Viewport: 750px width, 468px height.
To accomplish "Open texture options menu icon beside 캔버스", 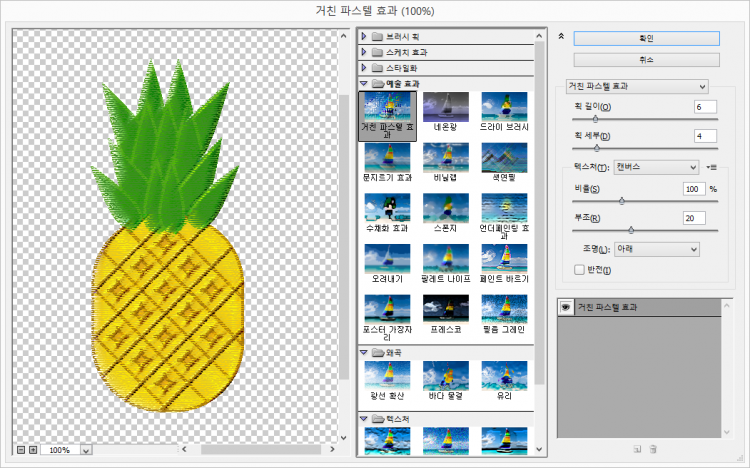I will click(x=713, y=167).
